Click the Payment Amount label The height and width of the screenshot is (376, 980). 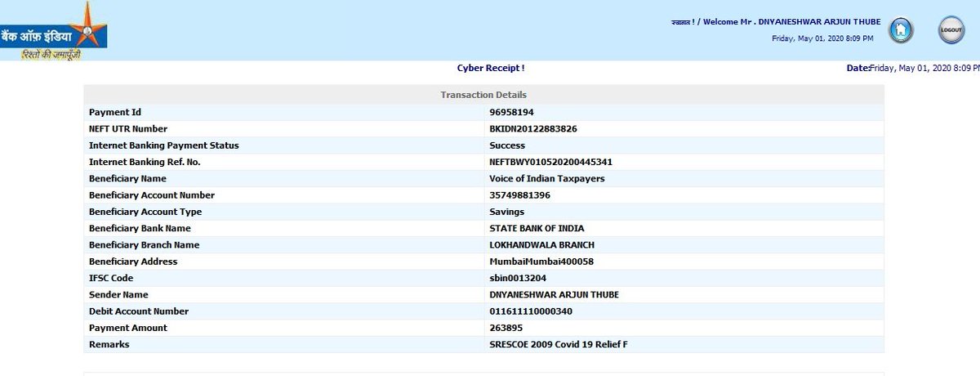(127, 328)
